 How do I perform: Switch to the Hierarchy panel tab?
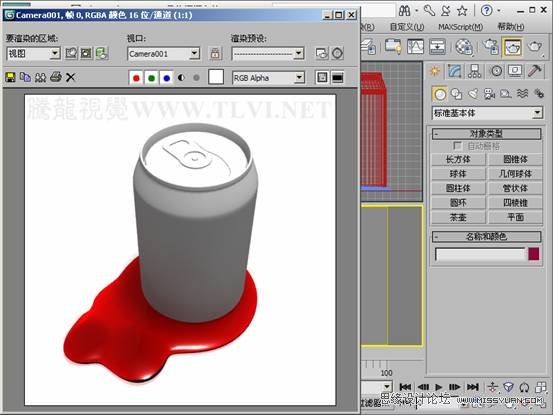pos(474,71)
